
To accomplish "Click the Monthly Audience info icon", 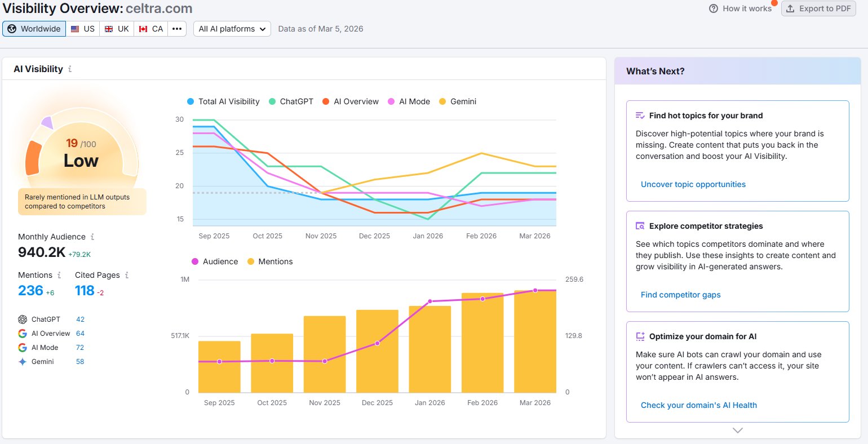I will [x=92, y=237].
